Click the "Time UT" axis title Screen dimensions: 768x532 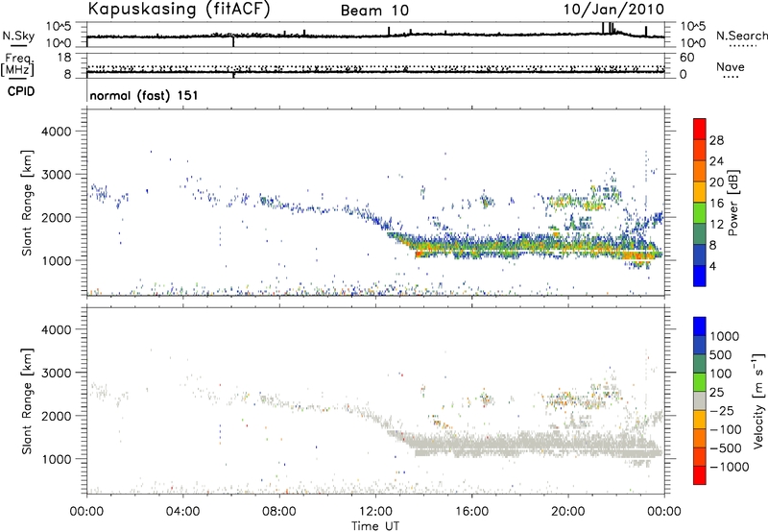pyautogui.click(x=375, y=526)
